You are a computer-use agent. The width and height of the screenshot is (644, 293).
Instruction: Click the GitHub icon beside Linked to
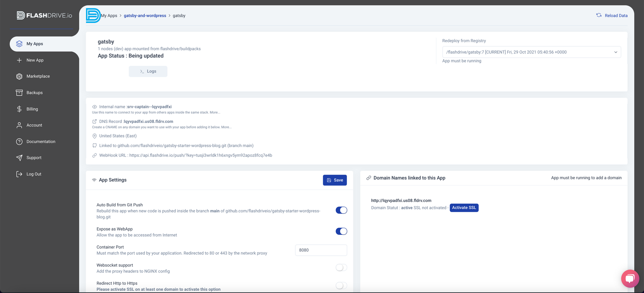pos(95,146)
